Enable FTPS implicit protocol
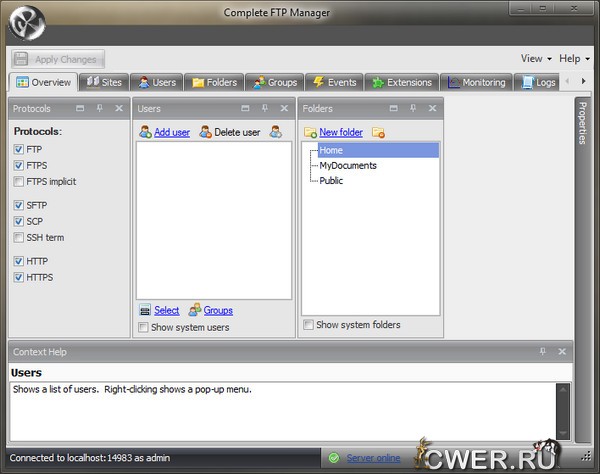The image size is (600, 474). point(19,181)
